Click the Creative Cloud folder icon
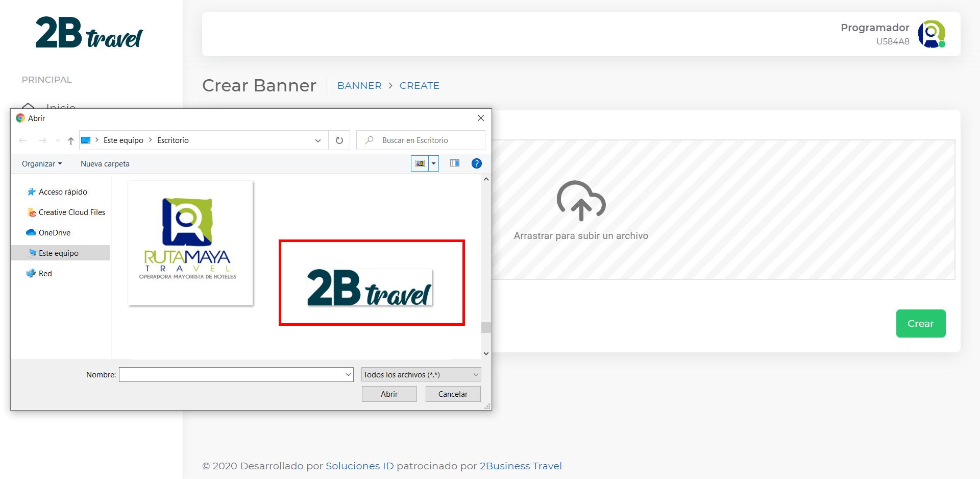 pos(32,212)
